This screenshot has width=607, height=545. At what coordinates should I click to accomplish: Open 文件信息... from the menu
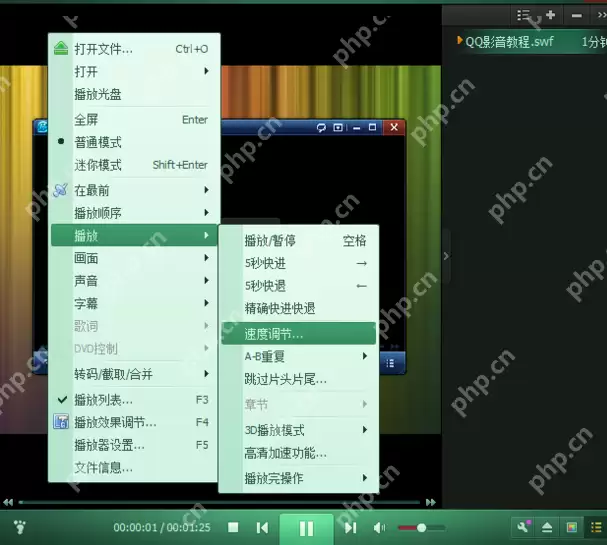[x=104, y=468]
